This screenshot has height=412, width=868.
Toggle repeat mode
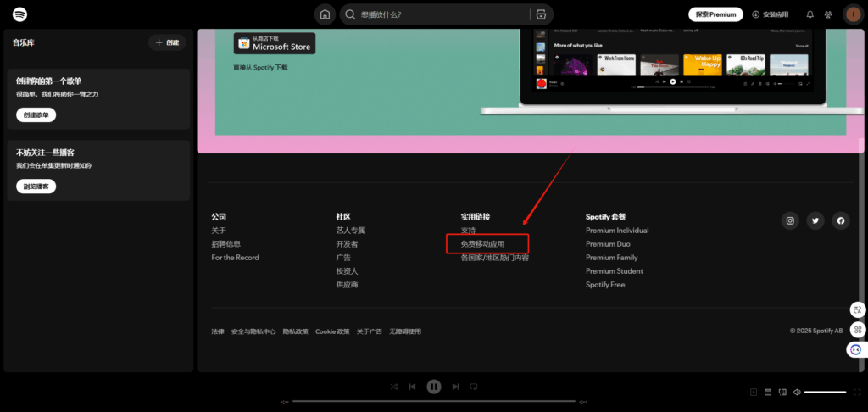(x=474, y=387)
